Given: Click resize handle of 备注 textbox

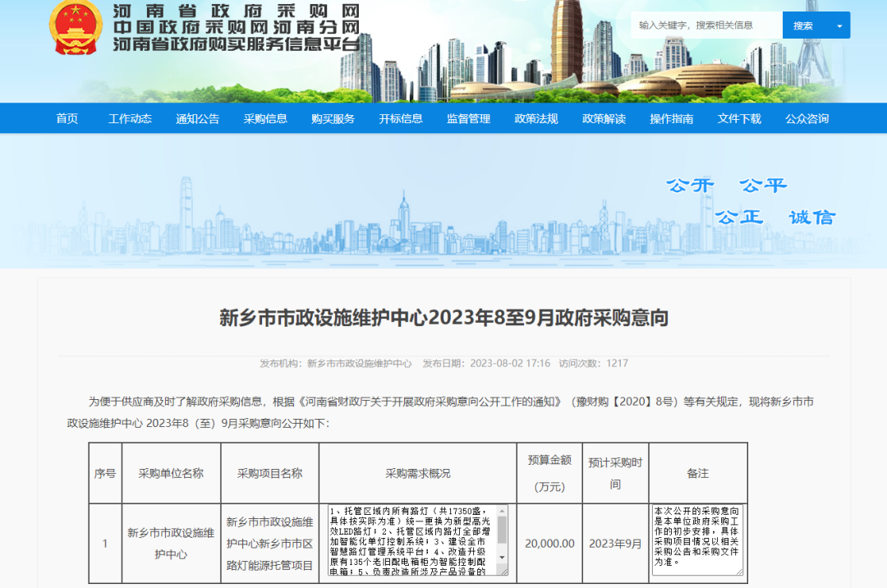Looking at the screenshot, I should [740, 572].
